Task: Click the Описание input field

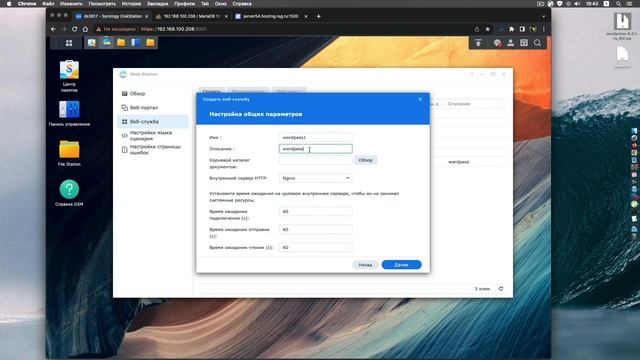Action: [316, 149]
